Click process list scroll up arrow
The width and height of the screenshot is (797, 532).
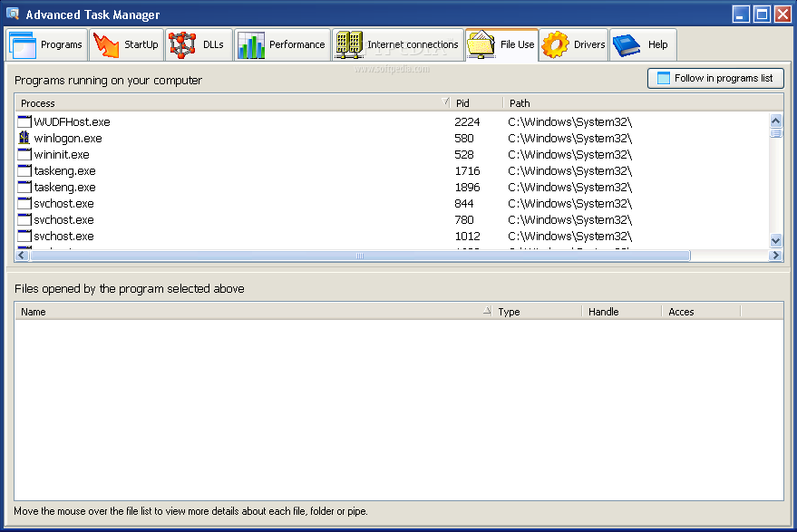pyautogui.click(x=775, y=121)
